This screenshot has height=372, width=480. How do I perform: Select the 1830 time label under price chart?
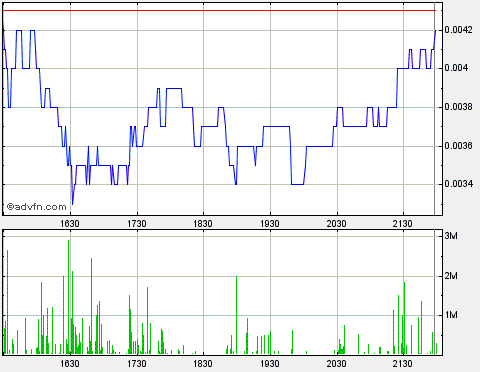coord(203,224)
